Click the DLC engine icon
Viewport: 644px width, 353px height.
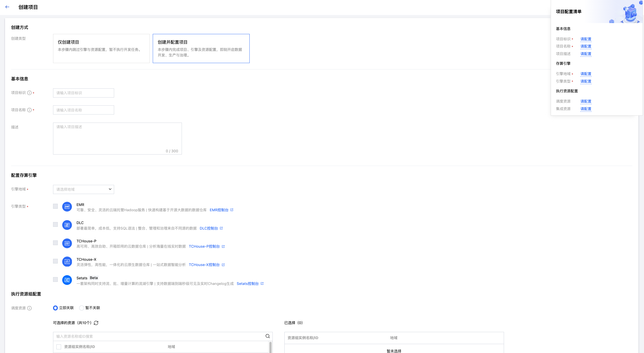click(67, 225)
